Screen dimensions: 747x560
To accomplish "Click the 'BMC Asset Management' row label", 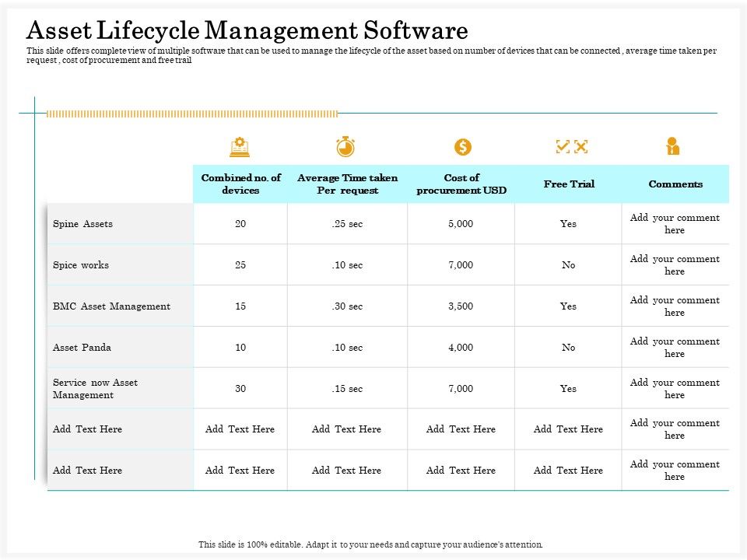I will coord(111,306).
